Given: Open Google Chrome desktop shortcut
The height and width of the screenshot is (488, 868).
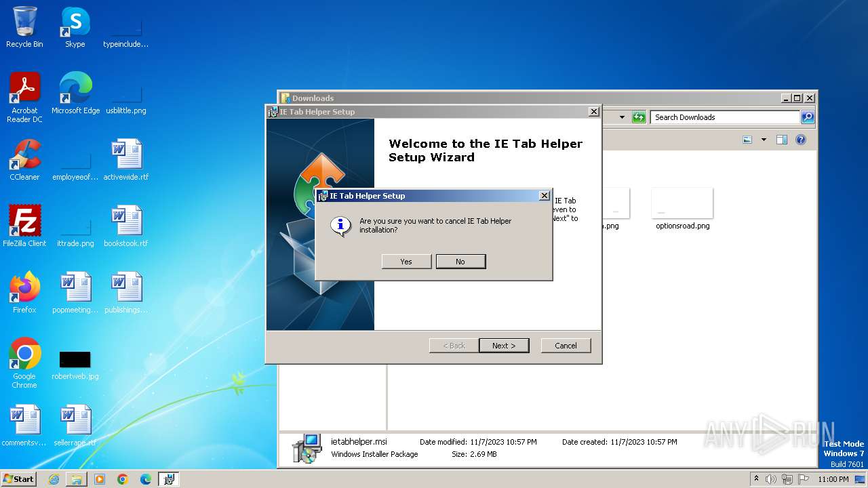Looking at the screenshot, I should click(x=24, y=363).
